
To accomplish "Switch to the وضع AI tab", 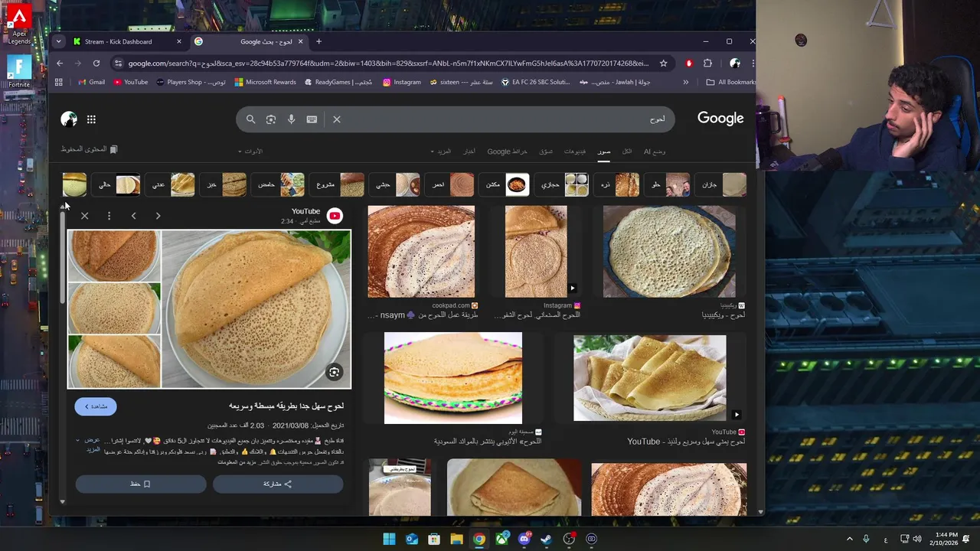I will point(654,152).
